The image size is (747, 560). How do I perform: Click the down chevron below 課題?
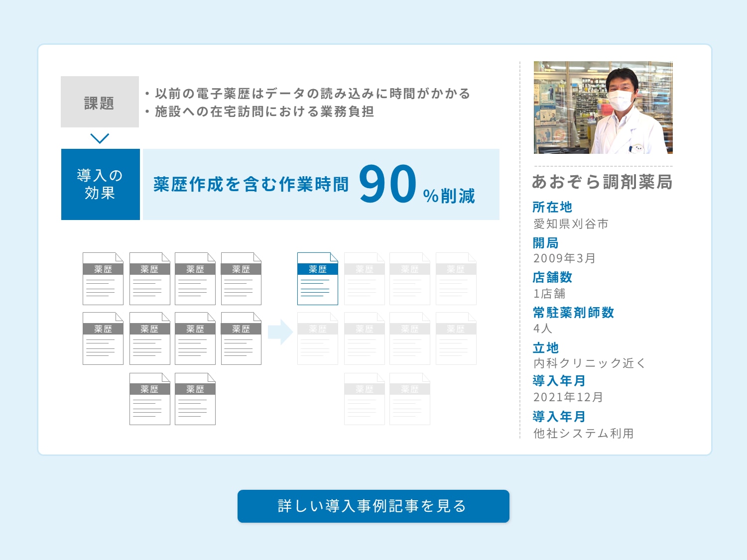point(100,138)
